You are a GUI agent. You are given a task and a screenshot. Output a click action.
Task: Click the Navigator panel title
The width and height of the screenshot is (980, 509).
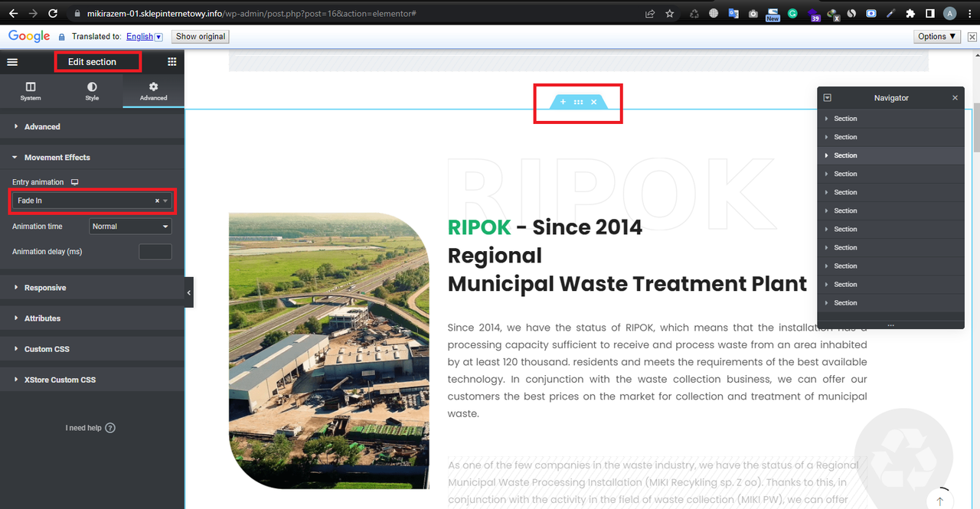click(x=891, y=98)
